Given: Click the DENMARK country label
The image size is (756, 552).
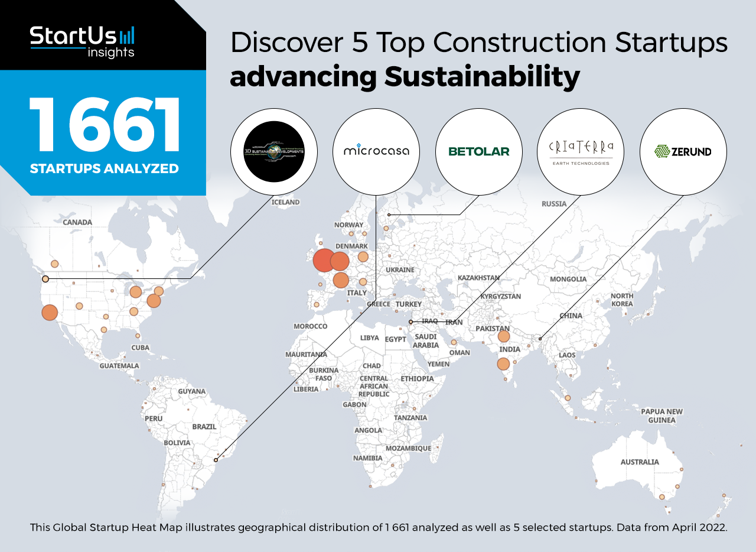Looking at the screenshot, I should [x=352, y=246].
